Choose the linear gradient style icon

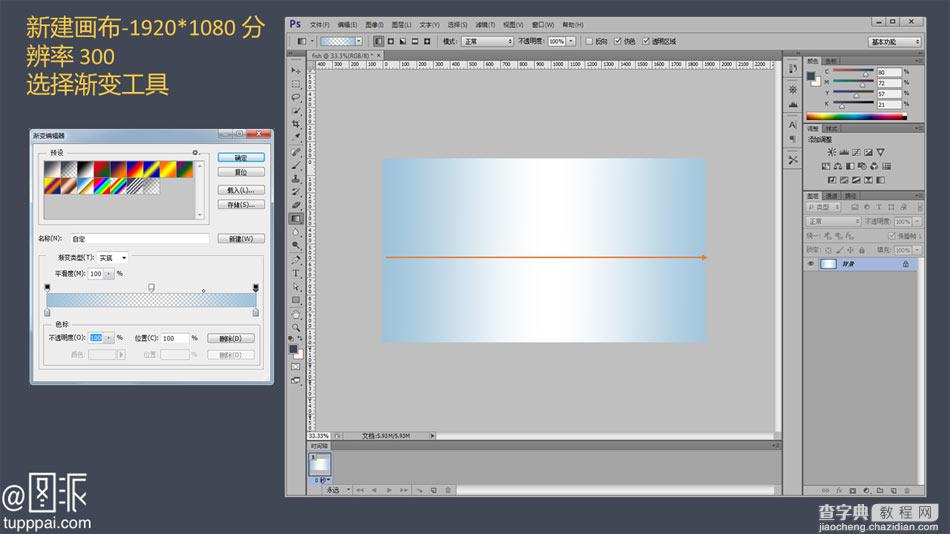(379, 41)
